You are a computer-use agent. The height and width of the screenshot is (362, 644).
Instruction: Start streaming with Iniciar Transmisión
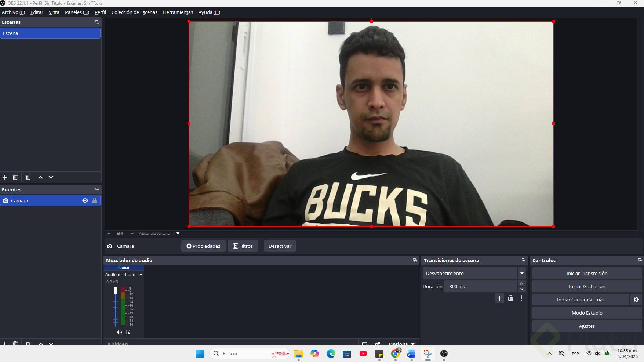(x=587, y=273)
